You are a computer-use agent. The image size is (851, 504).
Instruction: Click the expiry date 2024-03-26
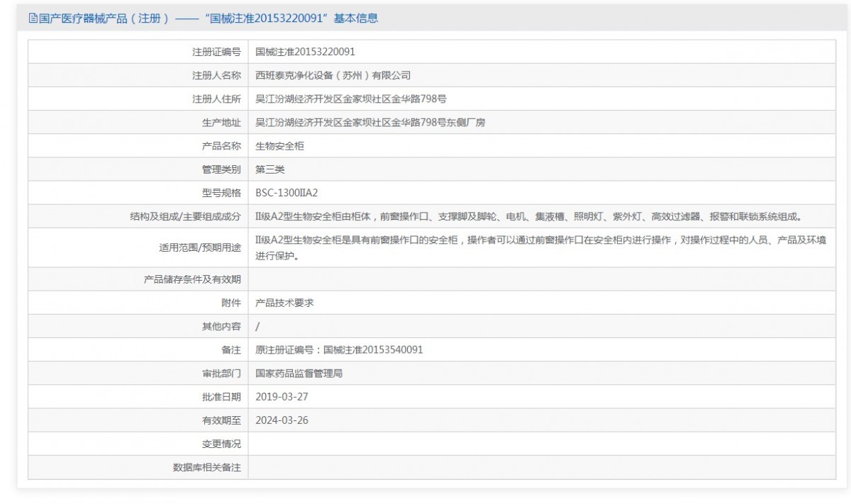(282, 420)
